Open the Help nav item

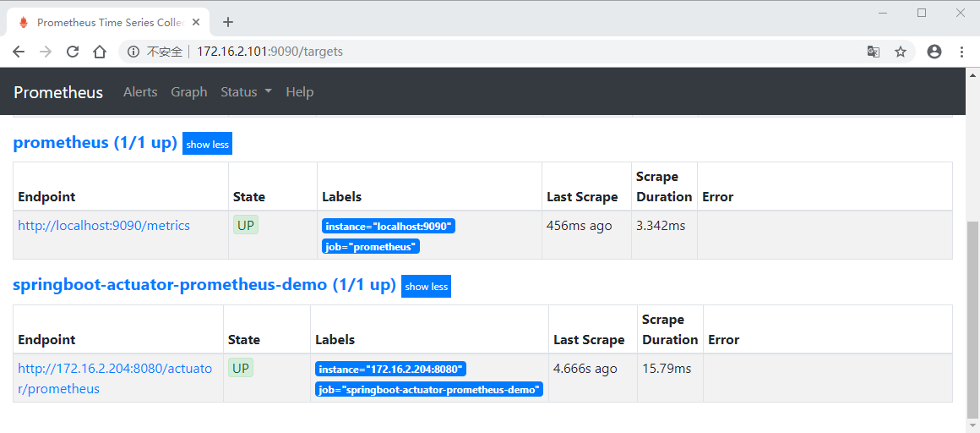(299, 92)
